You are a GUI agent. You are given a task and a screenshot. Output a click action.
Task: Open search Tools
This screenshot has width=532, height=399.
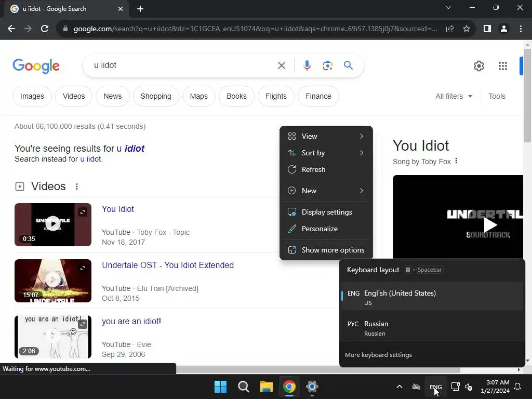497,96
